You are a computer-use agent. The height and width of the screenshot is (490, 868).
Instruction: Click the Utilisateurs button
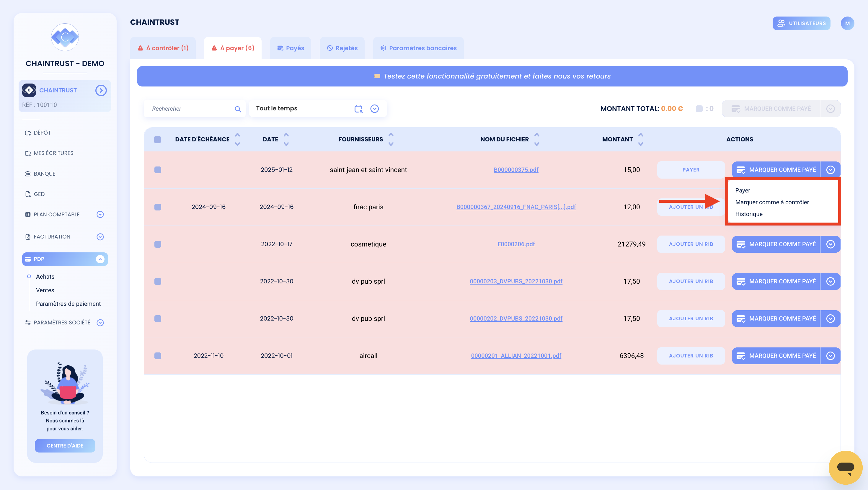[x=801, y=23]
